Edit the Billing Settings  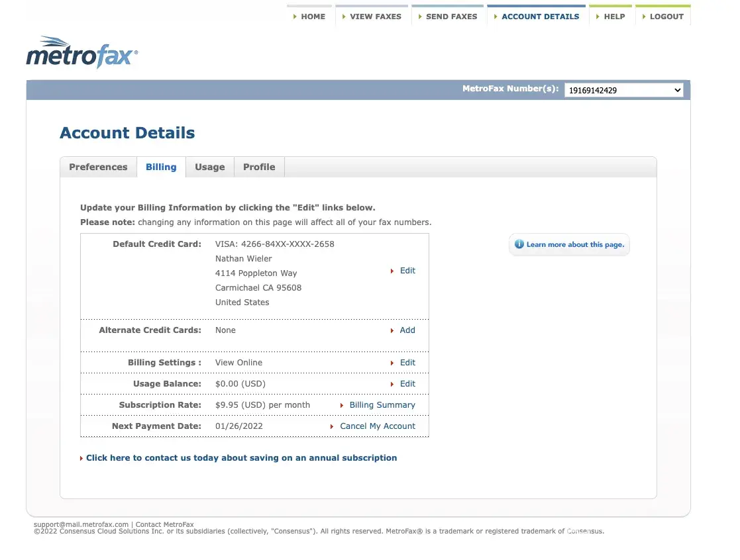(x=407, y=363)
